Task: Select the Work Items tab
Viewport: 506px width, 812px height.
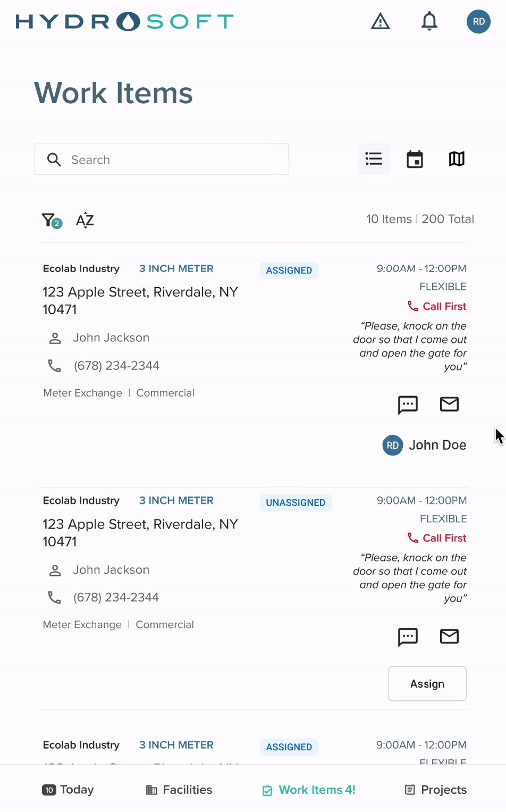Action: pyautogui.click(x=309, y=790)
